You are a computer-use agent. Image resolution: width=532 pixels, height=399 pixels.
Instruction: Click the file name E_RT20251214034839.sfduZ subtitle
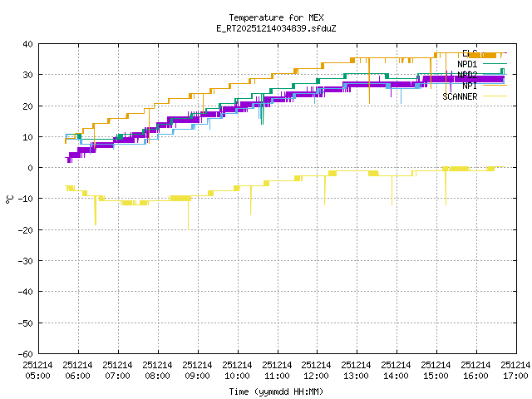click(x=276, y=28)
